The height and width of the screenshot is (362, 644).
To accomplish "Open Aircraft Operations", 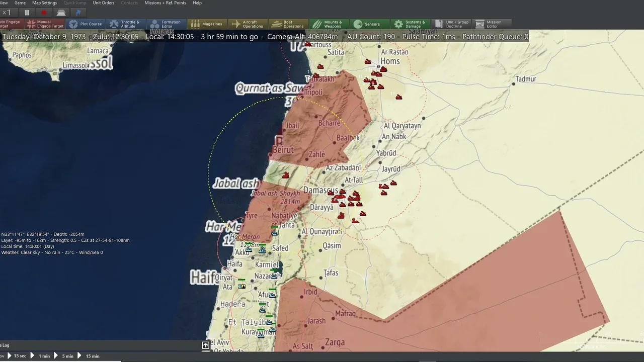I will pyautogui.click(x=248, y=24).
